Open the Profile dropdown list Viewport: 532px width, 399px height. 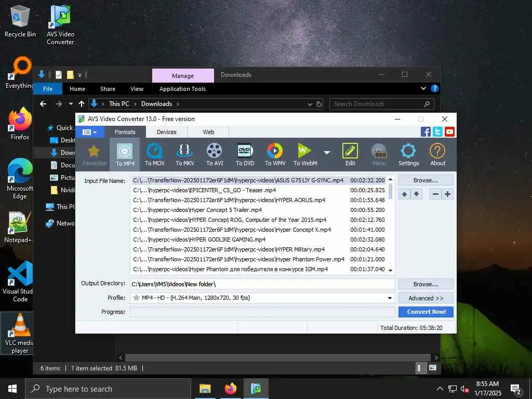pyautogui.click(x=390, y=298)
